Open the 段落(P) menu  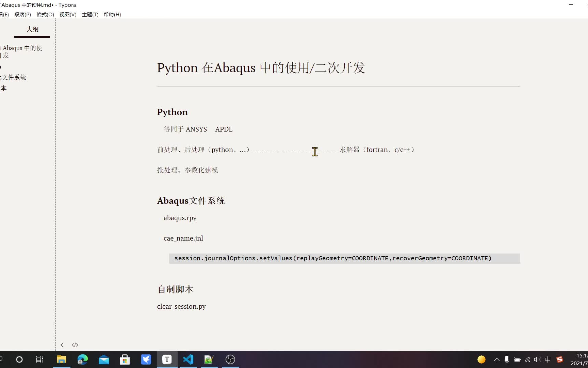pyautogui.click(x=22, y=15)
